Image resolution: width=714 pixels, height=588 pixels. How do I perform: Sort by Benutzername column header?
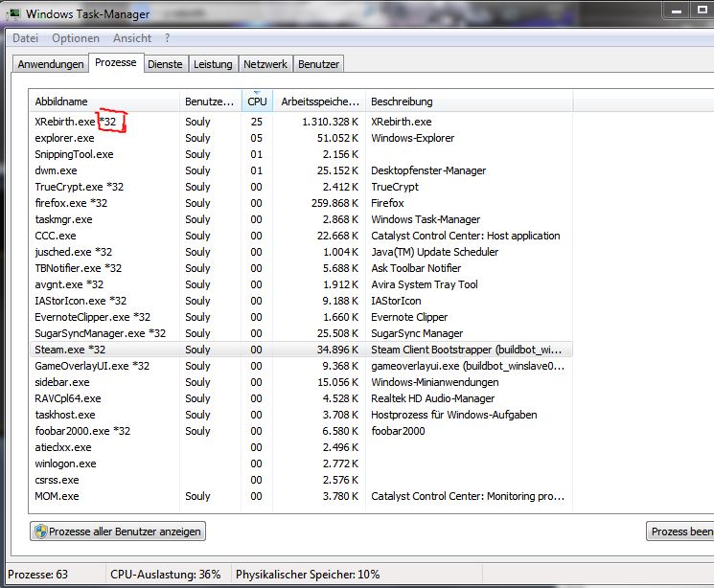point(210,102)
